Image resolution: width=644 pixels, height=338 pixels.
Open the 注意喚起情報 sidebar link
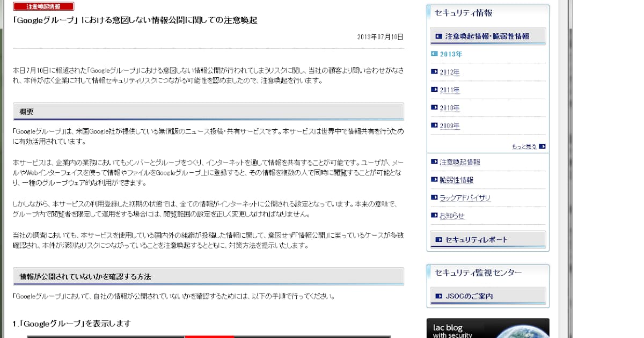(459, 162)
